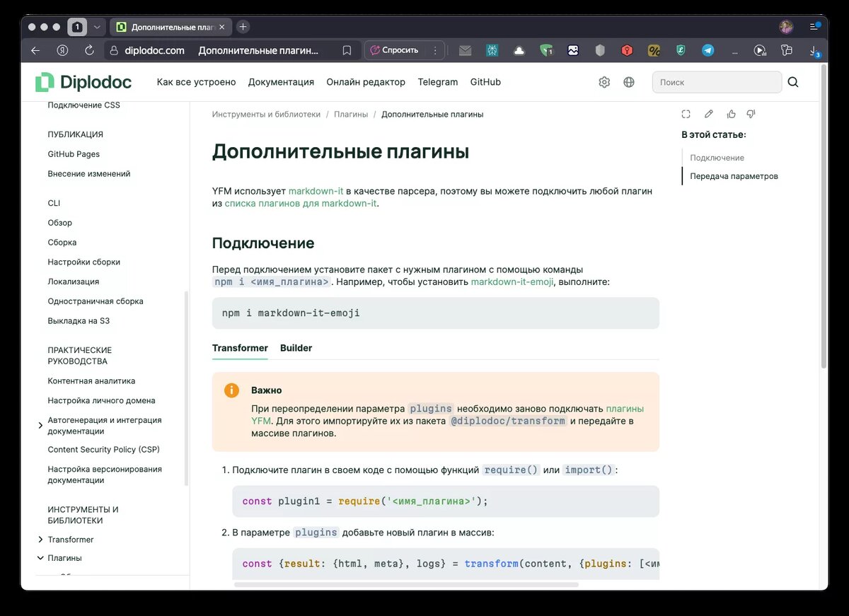Open Спросить options menu dots
849x616 pixels.
tap(435, 50)
